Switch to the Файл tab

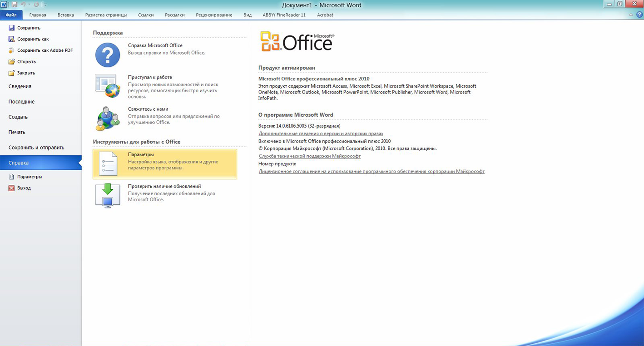point(11,15)
